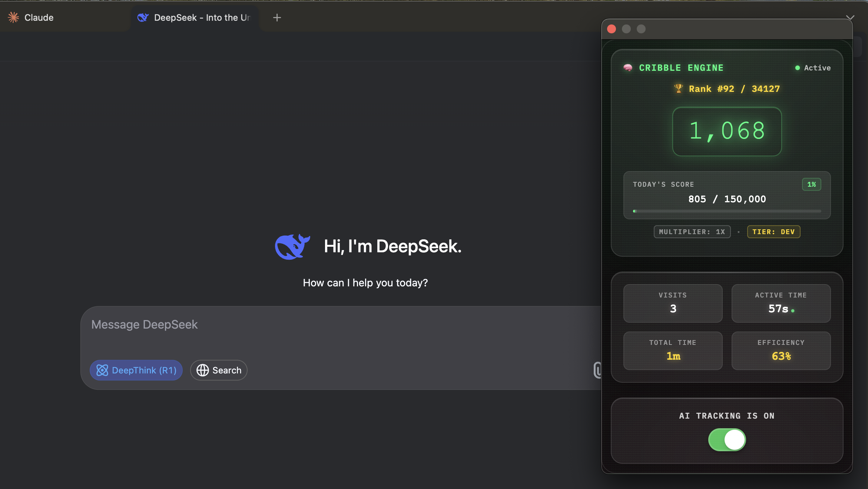Click the DeepSeek whale tab favicon

tap(143, 17)
